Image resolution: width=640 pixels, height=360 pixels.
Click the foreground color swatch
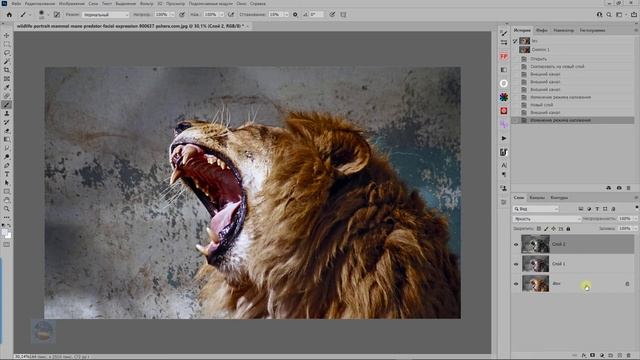click(x=5, y=232)
